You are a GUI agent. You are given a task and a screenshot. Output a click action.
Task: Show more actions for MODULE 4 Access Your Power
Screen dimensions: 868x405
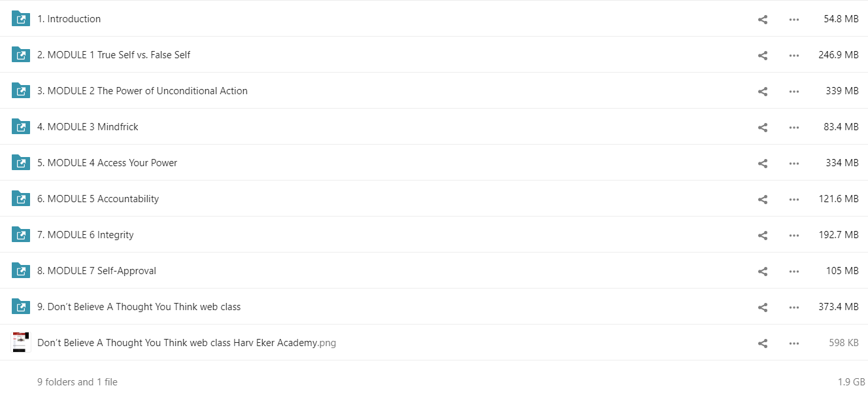[794, 163]
